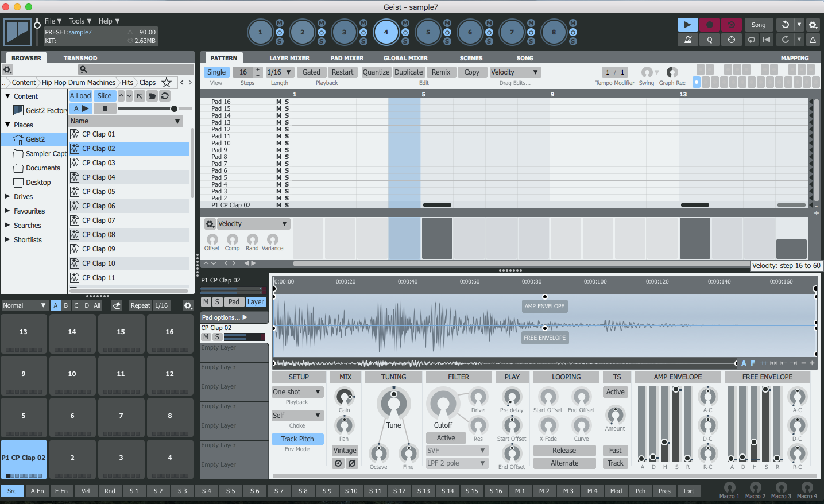
Task: Stop the browser preview with the stop button
Action: pos(105,108)
